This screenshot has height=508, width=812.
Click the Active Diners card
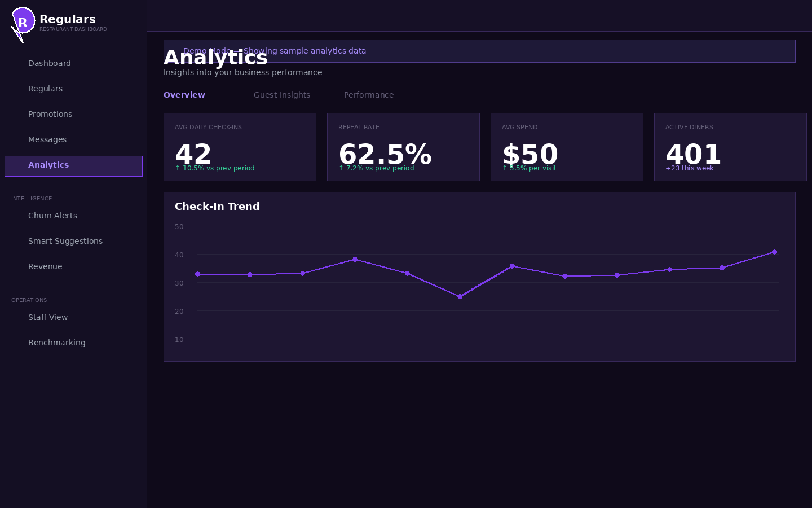tap(730, 147)
